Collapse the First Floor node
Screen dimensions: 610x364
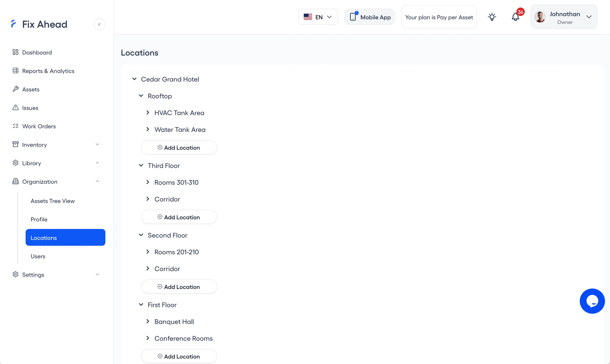click(x=141, y=305)
